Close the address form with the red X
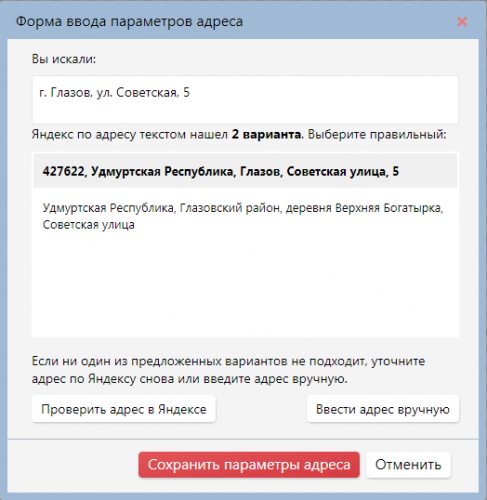Viewport: 487px width, 500px height. coord(462,22)
